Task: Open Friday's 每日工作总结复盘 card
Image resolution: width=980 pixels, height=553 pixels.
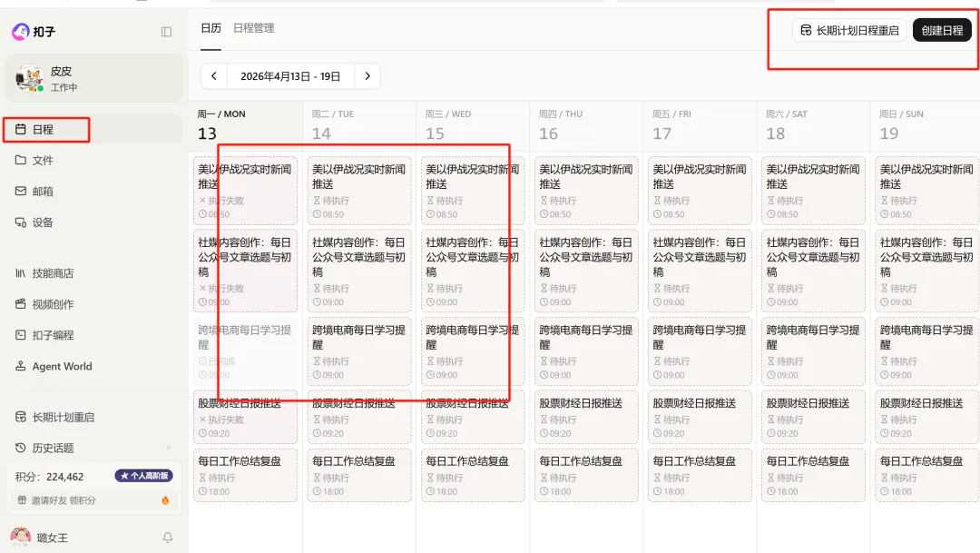Action: [x=700, y=475]
